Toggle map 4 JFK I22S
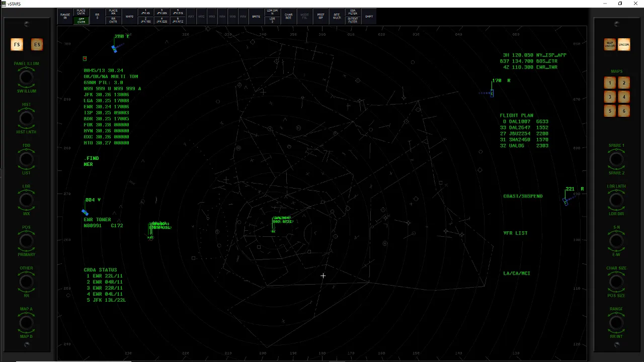The width and height of the screenshot is (644, 362). 162,20
